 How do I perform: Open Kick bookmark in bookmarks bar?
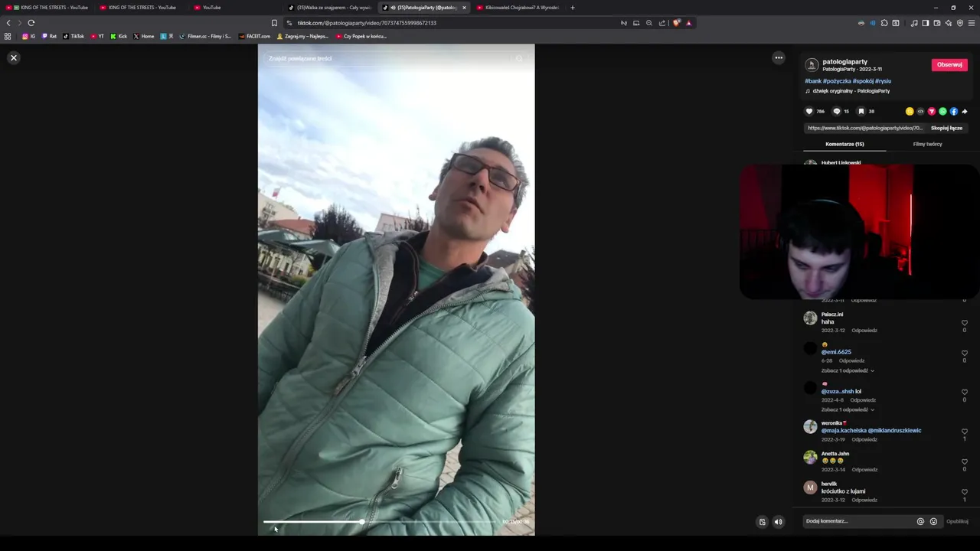click(119, 36)
